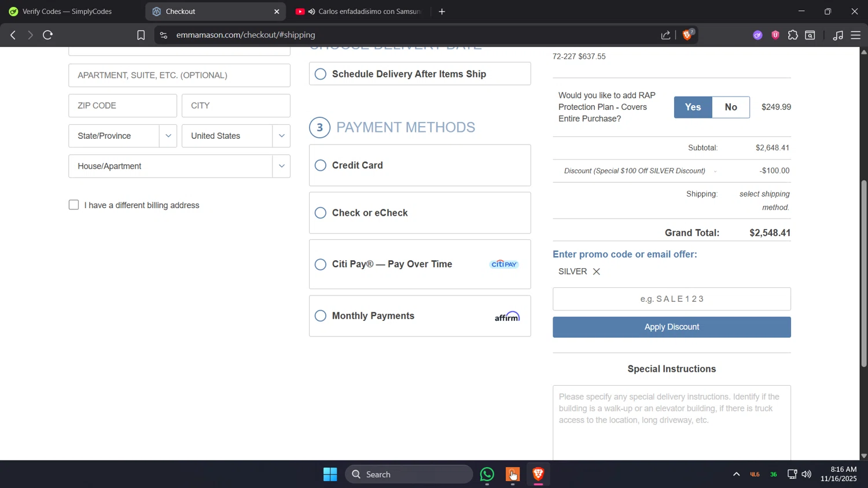Click the Subtotal value $2,648.41
The height and width of the screenshot is (488, 868).
[x=773, y=148]
